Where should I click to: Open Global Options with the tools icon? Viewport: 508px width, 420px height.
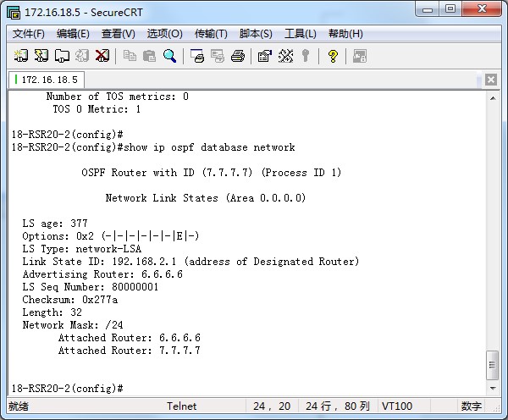pyautogui.click(x=285, y=57)
